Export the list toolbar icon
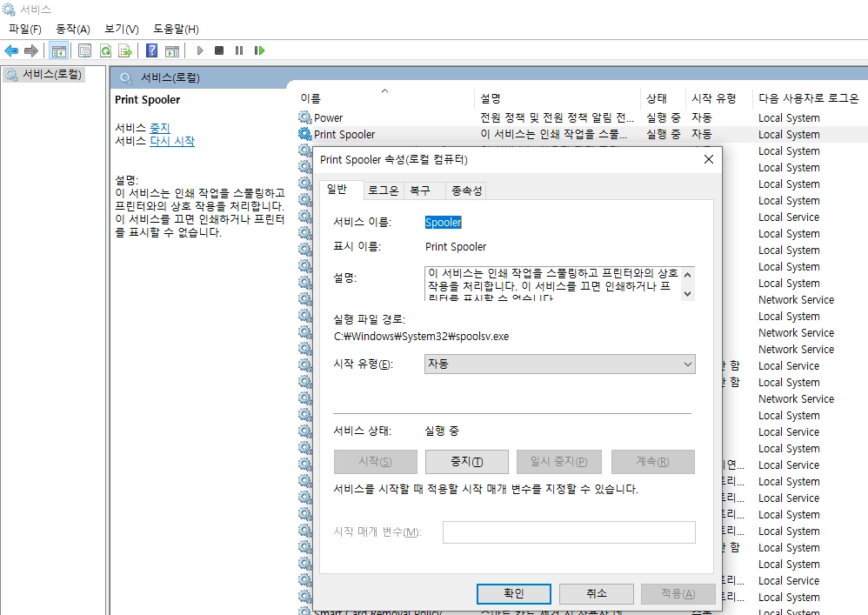Screen dimensions: 868x615 click(125, 51)
